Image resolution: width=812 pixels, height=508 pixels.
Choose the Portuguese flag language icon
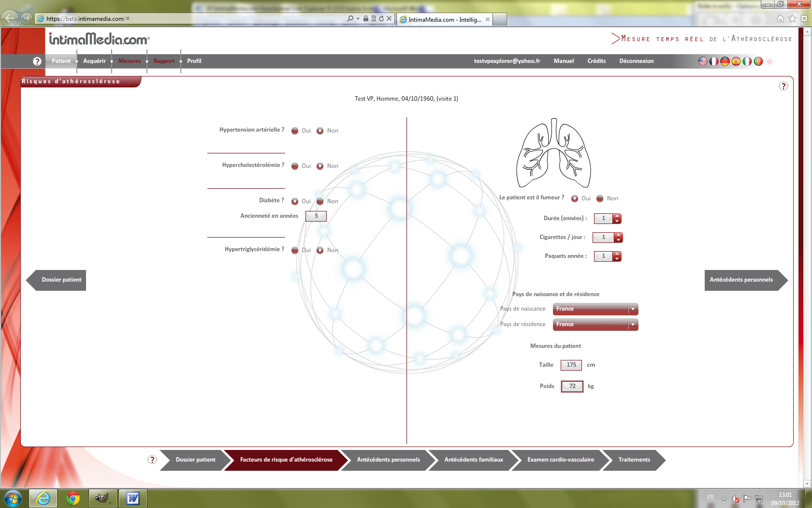(x=758, y=61)
